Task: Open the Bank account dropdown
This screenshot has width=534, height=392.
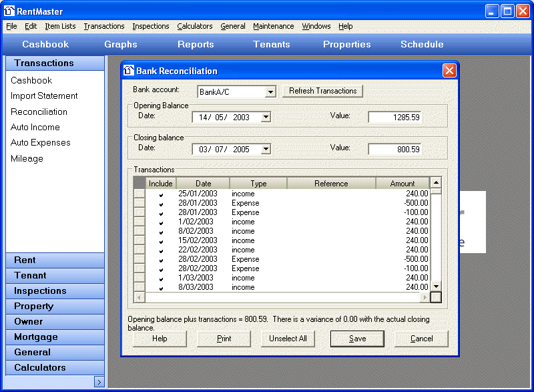Action: pyautogui.click(x=270, y=92)
